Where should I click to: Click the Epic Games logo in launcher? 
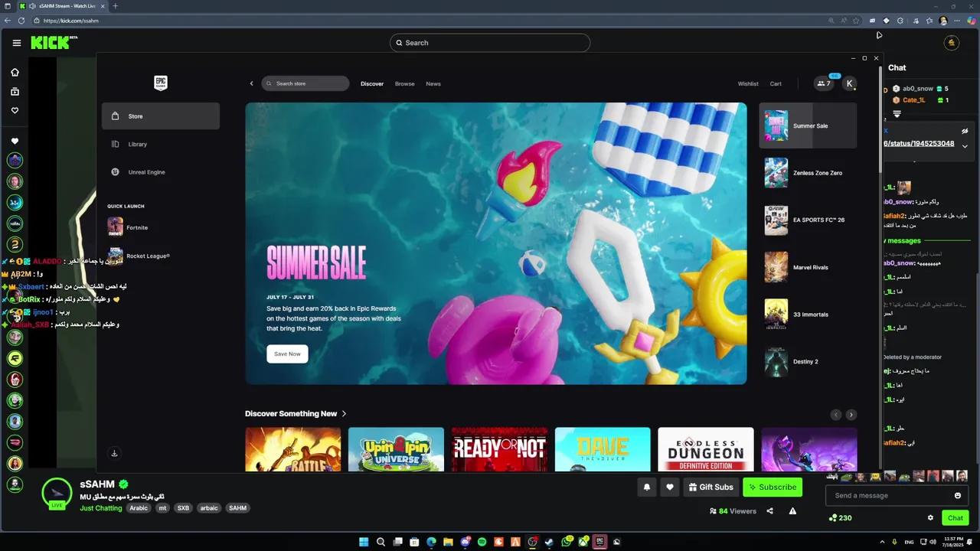pos(160,83)
